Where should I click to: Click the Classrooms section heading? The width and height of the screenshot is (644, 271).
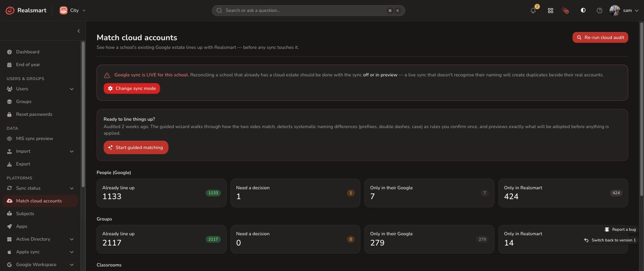coord(109,265)
